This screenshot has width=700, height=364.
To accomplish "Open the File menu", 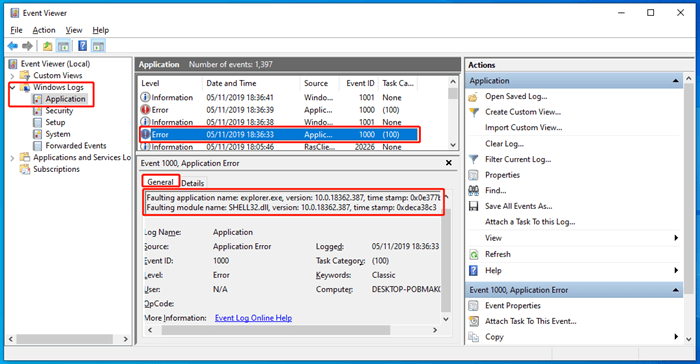I will 16,30.
